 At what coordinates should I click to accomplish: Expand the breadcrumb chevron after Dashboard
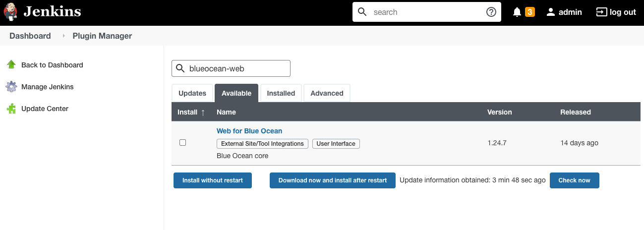coord(63,36)
